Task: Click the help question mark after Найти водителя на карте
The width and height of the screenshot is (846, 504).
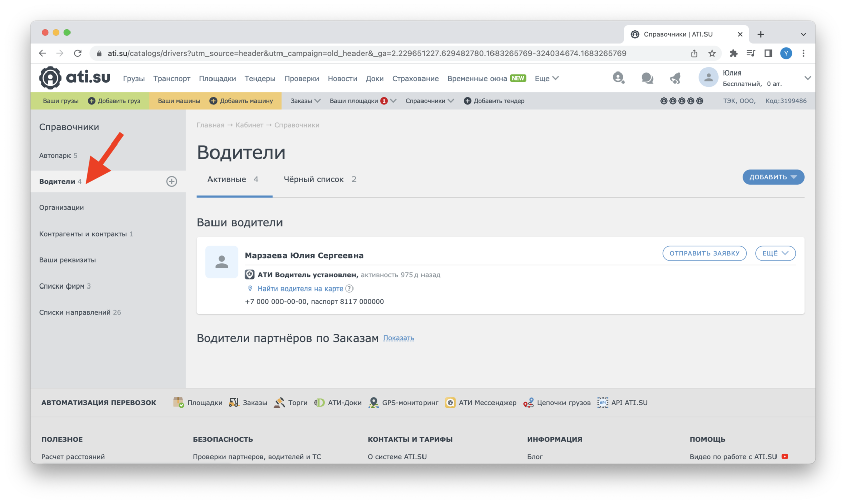Action: coord(349,289)
